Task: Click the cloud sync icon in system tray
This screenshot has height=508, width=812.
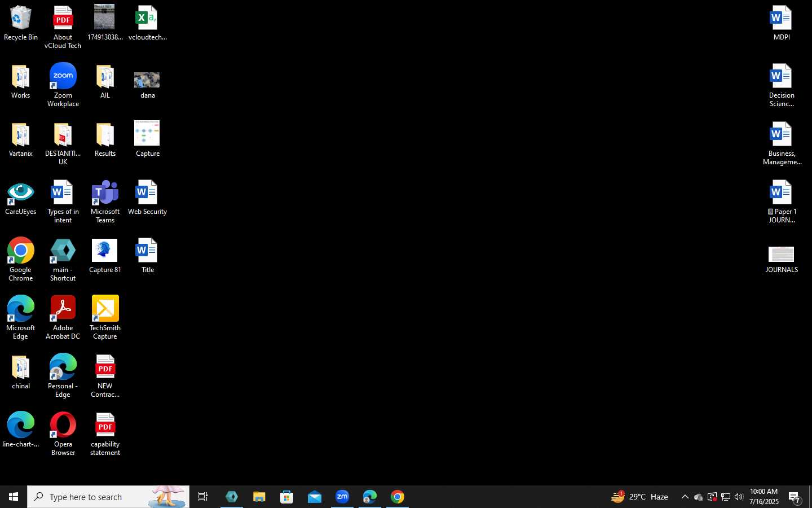Action: point(698,497)
